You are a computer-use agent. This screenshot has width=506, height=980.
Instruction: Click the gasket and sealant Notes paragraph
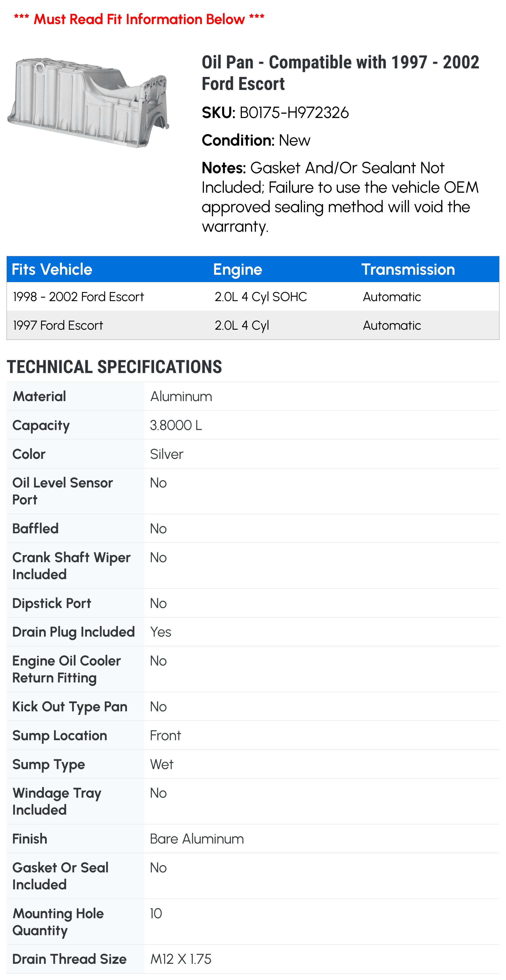pyautogui.click(x=340, y=197)
